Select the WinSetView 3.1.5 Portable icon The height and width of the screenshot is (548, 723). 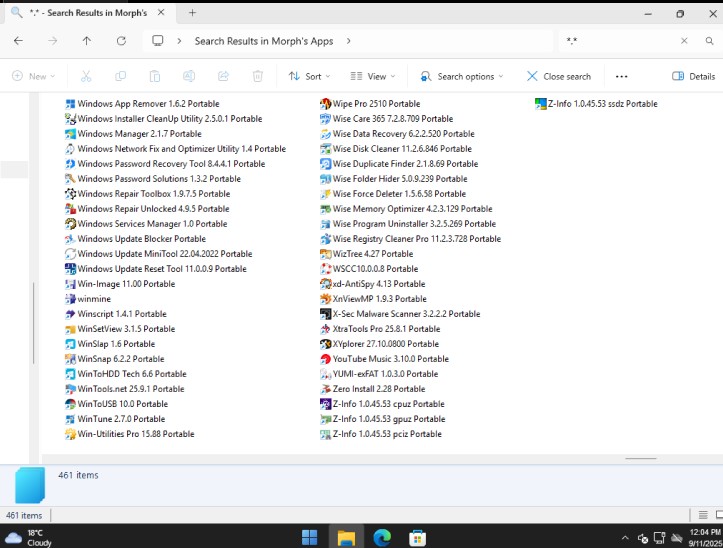[x=70, y=329]
